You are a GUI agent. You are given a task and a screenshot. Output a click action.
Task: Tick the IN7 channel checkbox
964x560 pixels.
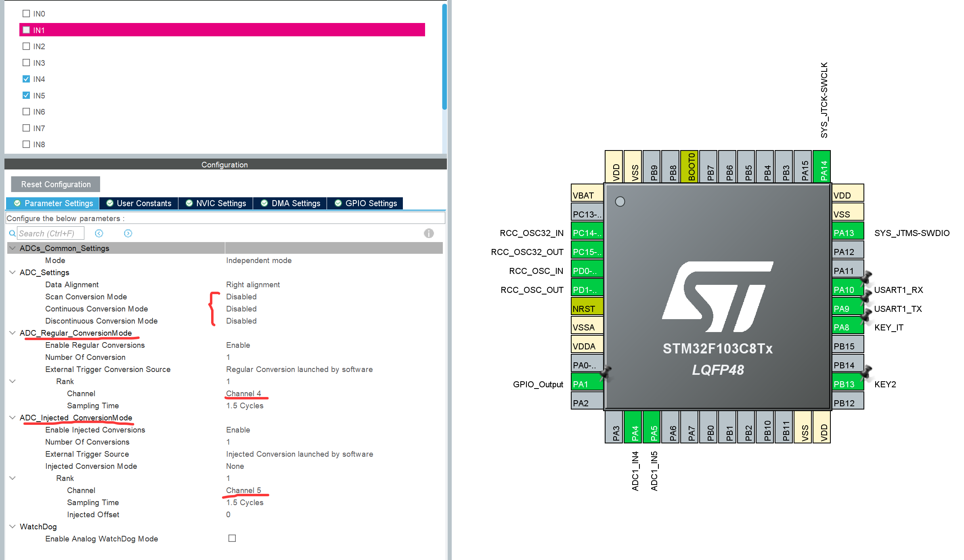coord(26,128)
